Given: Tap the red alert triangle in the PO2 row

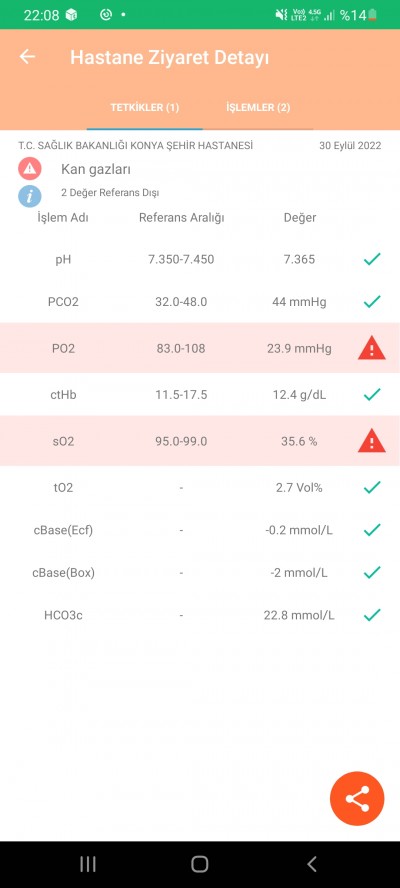Looking at the screenshot, I should click(x=372, y=349).
